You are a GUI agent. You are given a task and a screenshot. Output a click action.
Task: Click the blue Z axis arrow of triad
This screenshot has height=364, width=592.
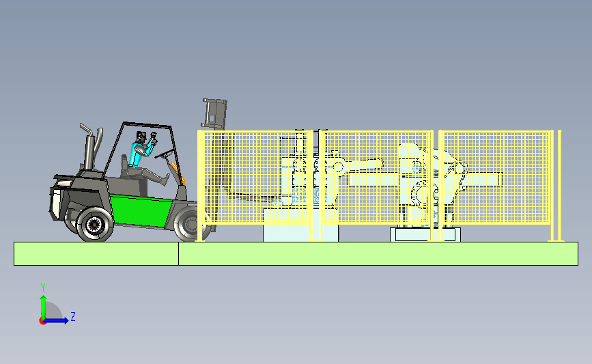(x=57, y=320)
